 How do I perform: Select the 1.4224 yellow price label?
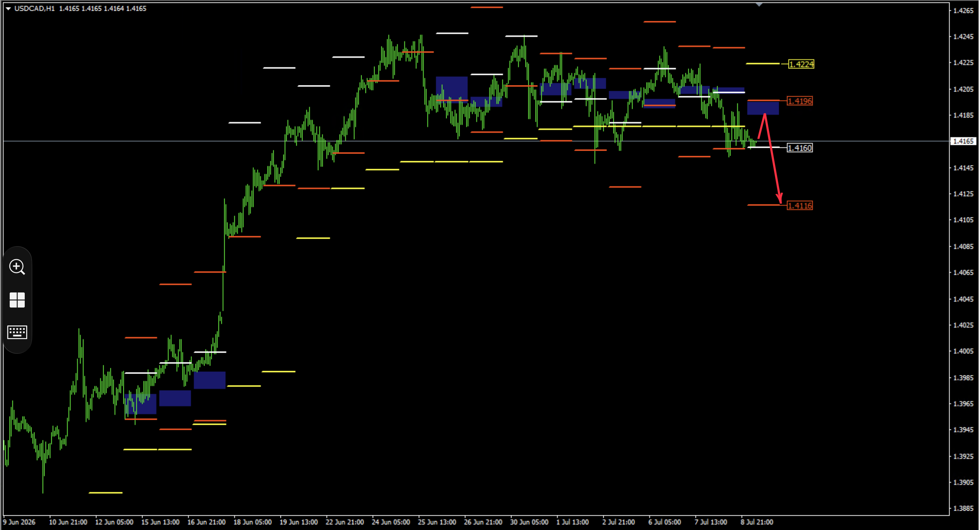click(801, 64)
